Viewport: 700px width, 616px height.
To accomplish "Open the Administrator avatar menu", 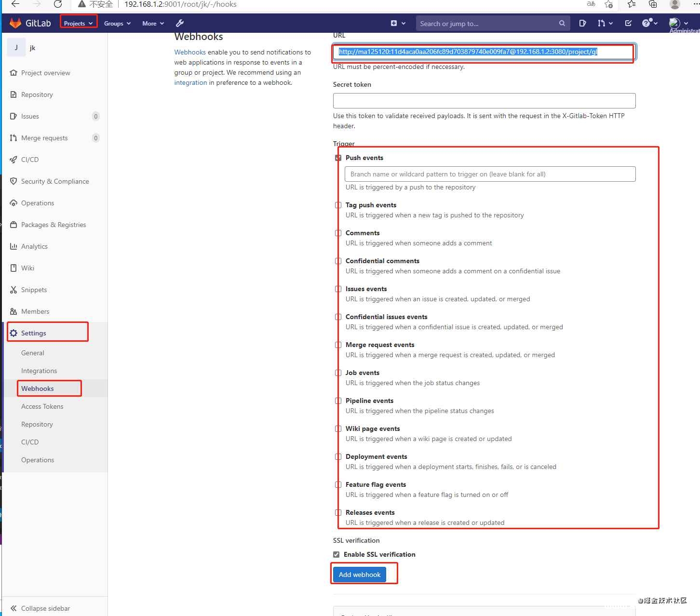I will [674, 23].
